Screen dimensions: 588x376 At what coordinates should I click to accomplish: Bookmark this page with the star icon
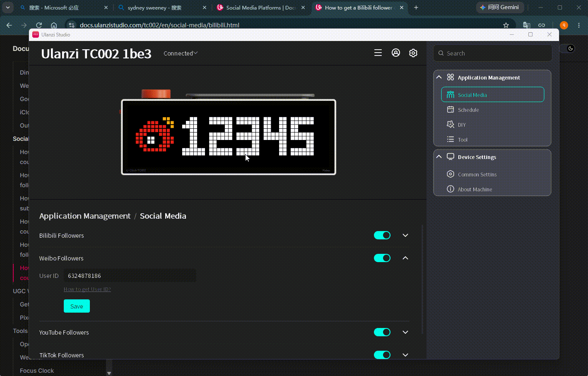[x=506, y=25]
